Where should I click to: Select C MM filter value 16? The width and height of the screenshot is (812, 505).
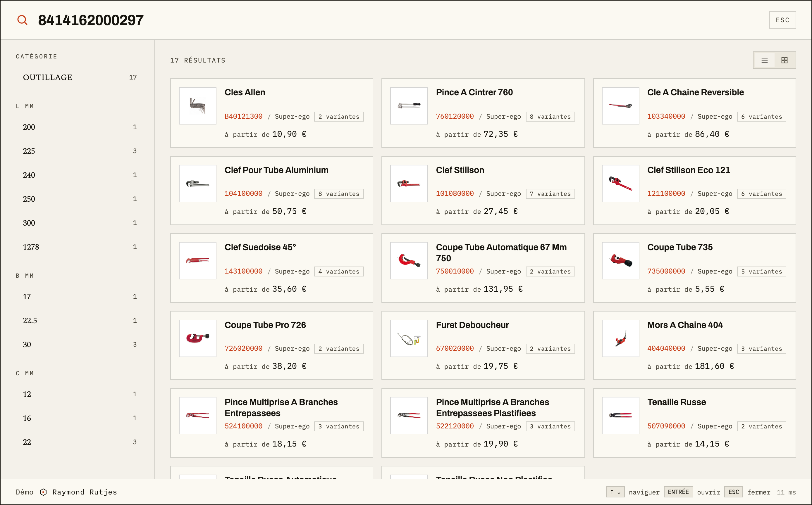(80, 418)
